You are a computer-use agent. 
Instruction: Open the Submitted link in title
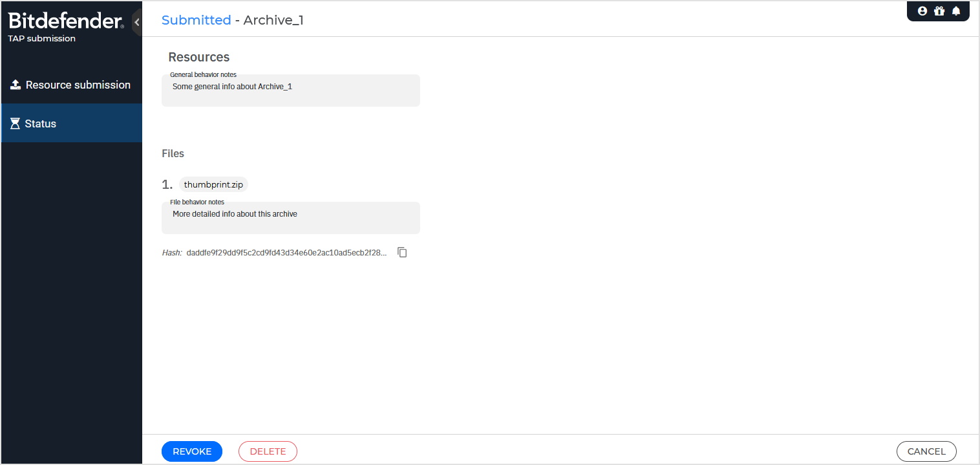point(197,20)
